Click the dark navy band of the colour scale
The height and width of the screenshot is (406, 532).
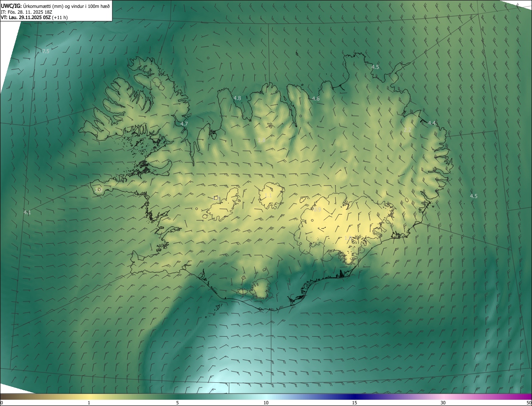coord(355,396)
